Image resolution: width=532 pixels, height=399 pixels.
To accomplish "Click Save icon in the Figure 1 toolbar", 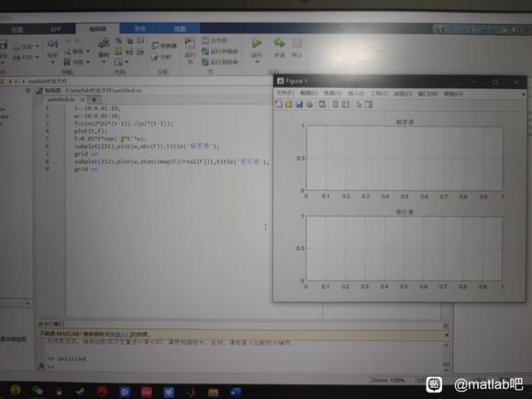I will 299,105.
